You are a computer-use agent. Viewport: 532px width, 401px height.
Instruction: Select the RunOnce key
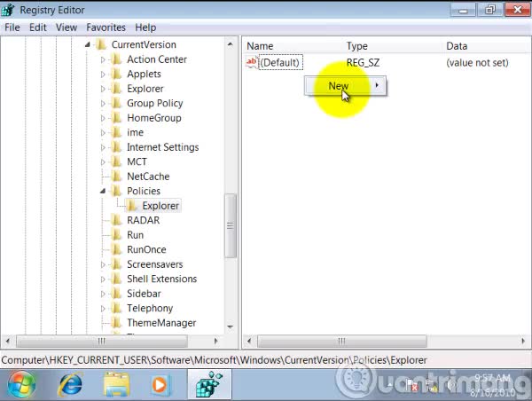pos(146,249)
